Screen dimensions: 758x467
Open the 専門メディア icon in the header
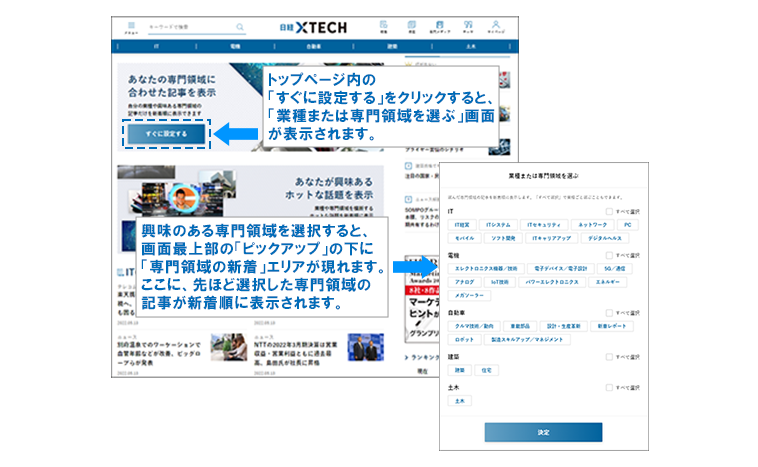439,27
